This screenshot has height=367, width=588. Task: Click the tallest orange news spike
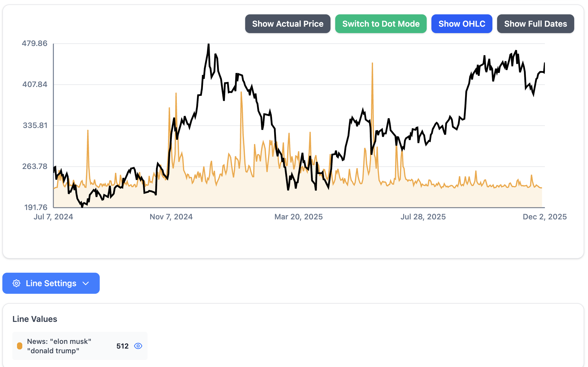coord(372,63)
